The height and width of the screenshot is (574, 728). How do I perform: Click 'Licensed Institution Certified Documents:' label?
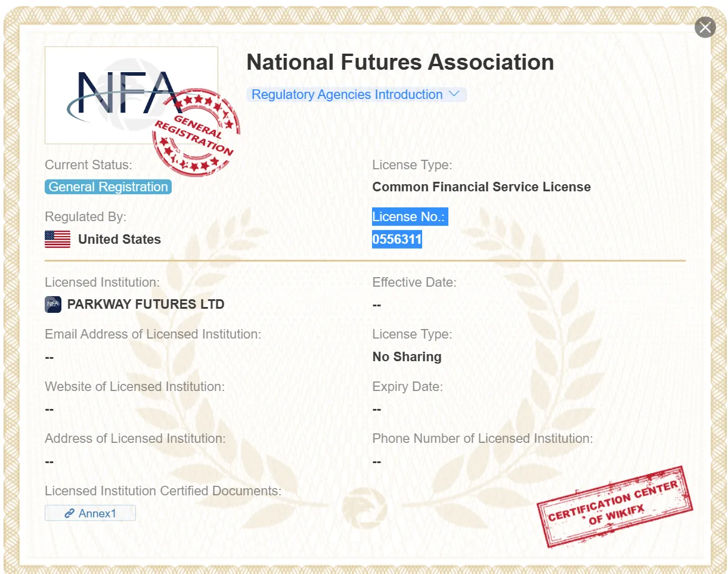(163, 491)
